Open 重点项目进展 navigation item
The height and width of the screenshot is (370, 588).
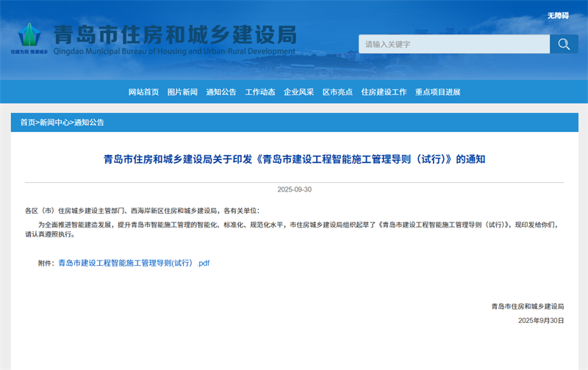(437, 92)
